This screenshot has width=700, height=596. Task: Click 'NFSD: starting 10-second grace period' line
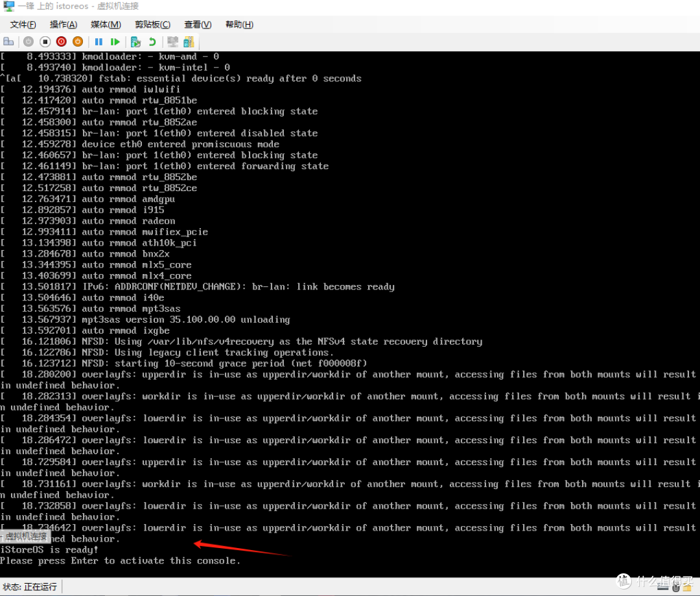183,363
